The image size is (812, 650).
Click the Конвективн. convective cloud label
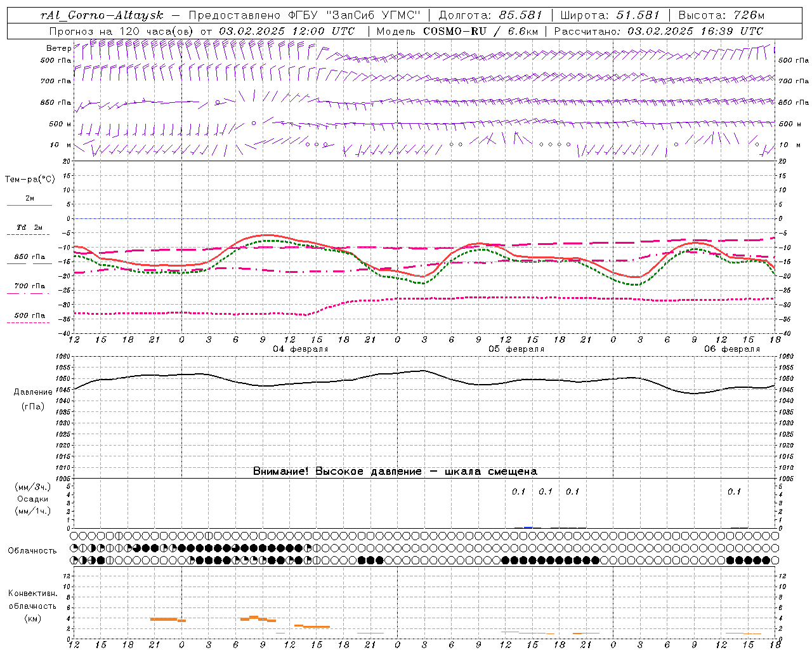tap(32, 594)
